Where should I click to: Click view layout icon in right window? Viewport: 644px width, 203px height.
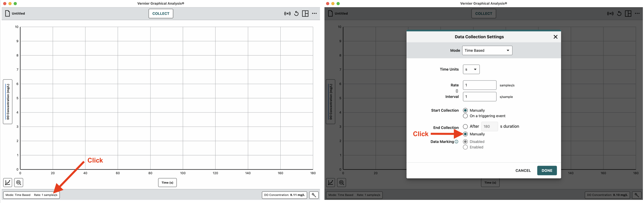(628, 13)
